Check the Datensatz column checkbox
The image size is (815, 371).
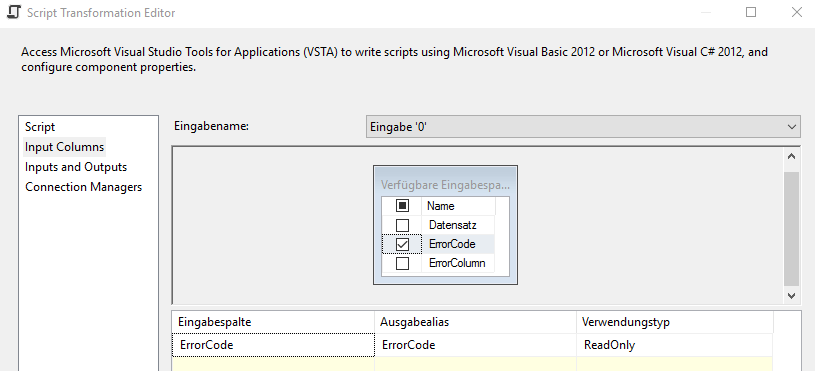[x=402, y=226]
